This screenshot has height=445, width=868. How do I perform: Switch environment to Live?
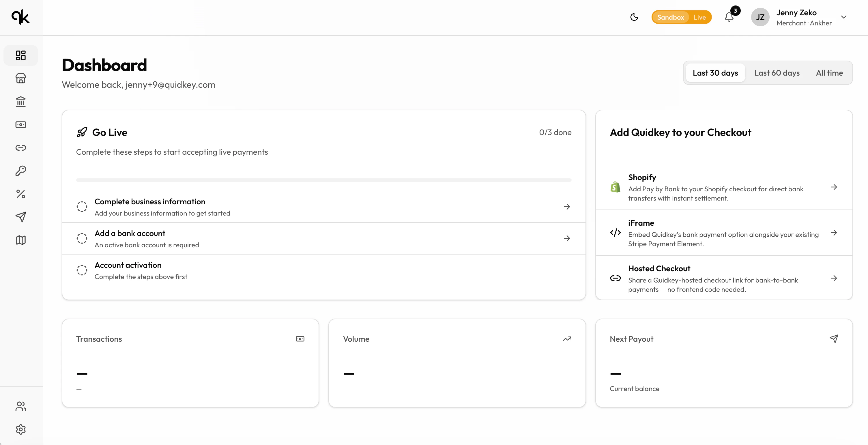(x=699, y=17)
